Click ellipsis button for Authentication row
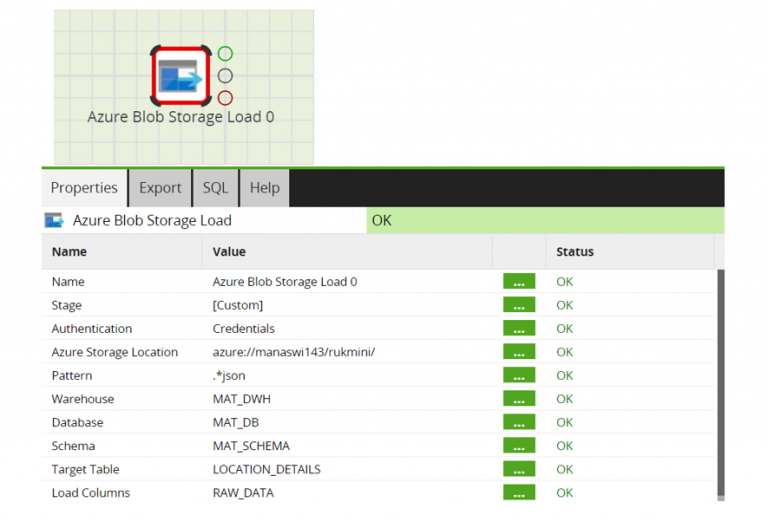Image resolution: width=768 pixels, height=528 pixels. [x=518, y=329]
